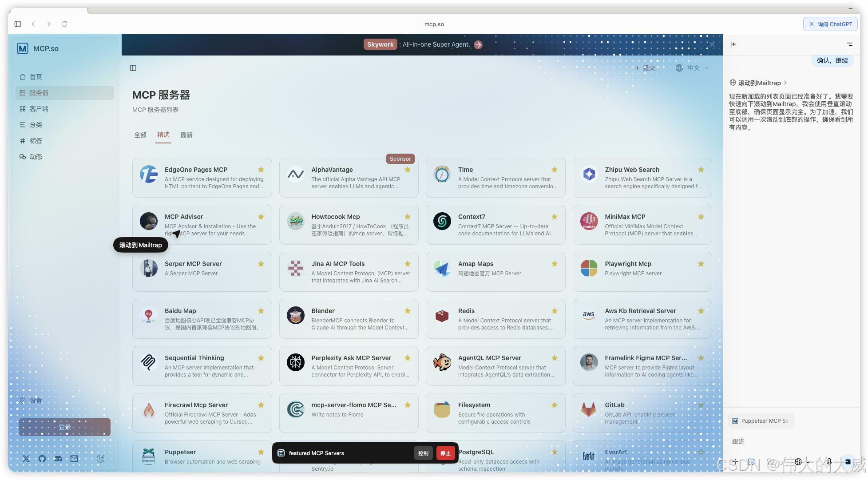Open the GitHub link in sidebar footer

coord(42,459)
